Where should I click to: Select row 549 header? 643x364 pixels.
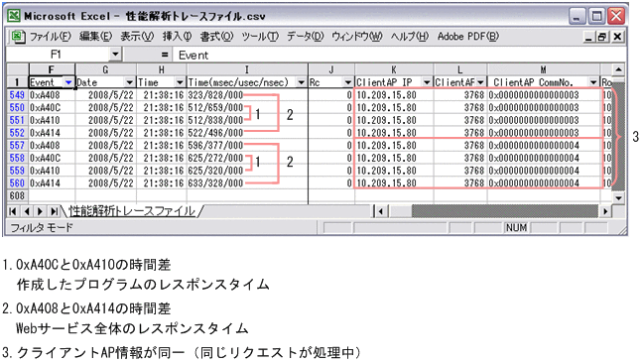17,95
